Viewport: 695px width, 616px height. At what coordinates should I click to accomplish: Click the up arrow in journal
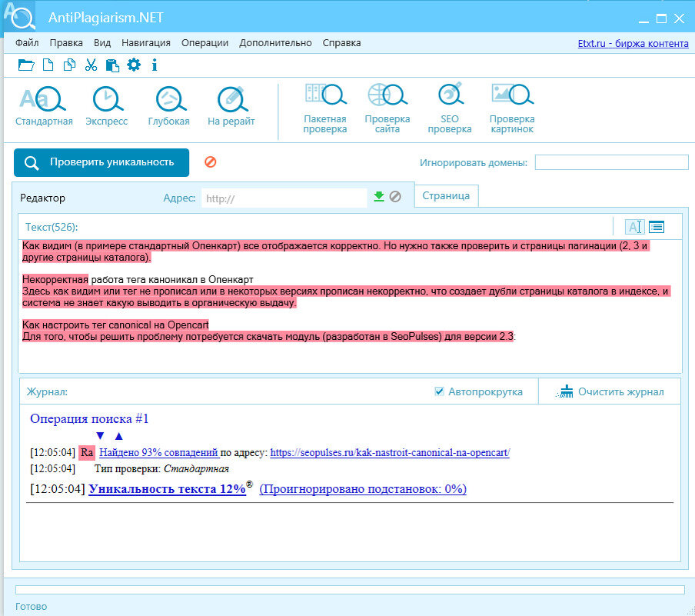[119, 436]
